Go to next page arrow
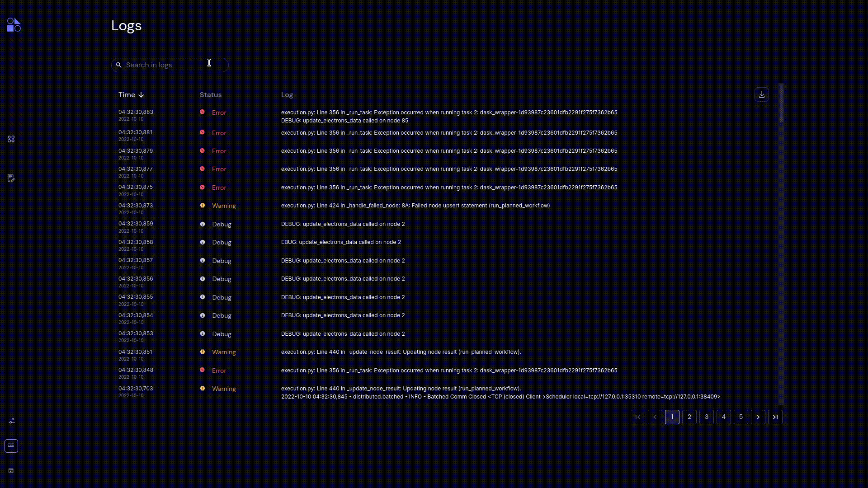Viewport: 868px width, 488px height. coord(758,417)
